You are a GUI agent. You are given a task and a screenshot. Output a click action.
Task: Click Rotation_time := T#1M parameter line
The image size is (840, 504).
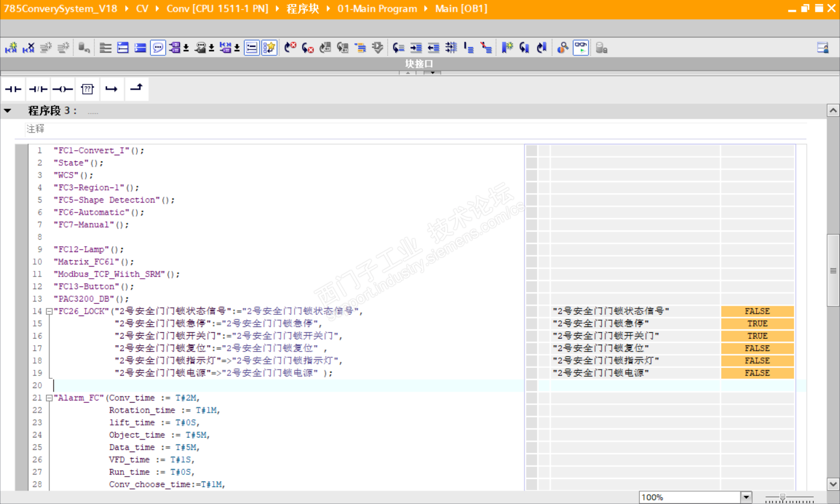(164, 410)
